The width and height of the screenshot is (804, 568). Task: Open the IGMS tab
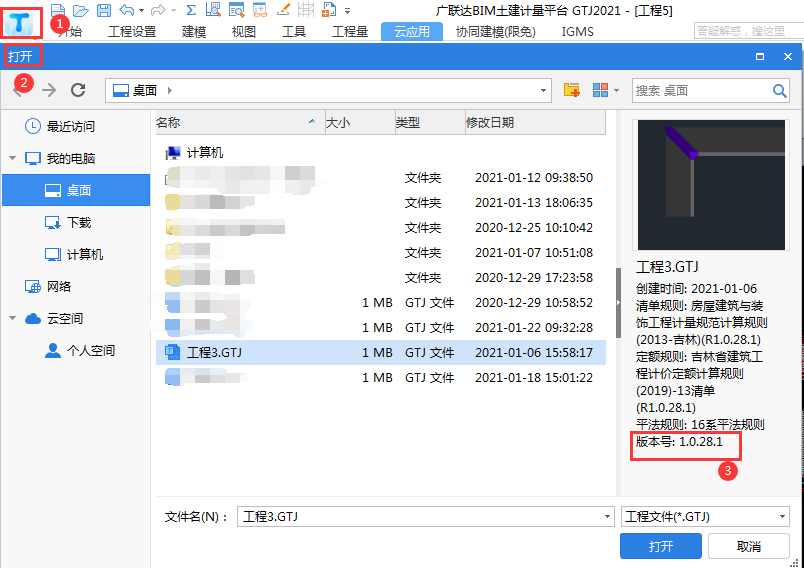click(577, 32)
